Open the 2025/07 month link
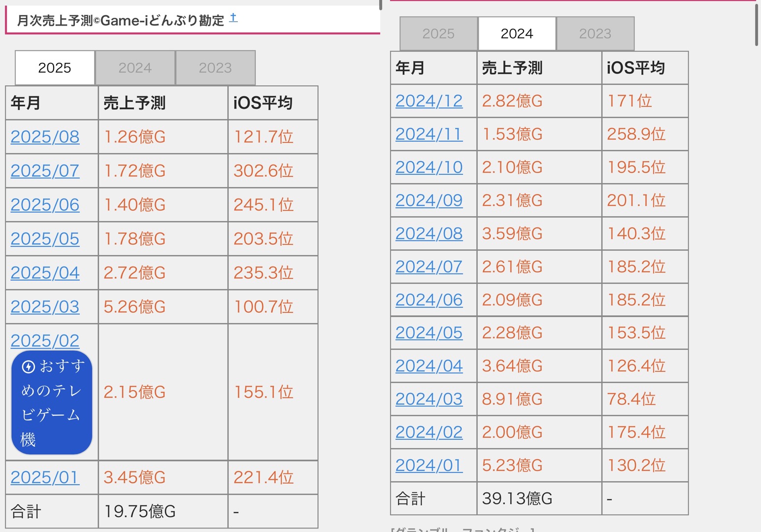 45,171
